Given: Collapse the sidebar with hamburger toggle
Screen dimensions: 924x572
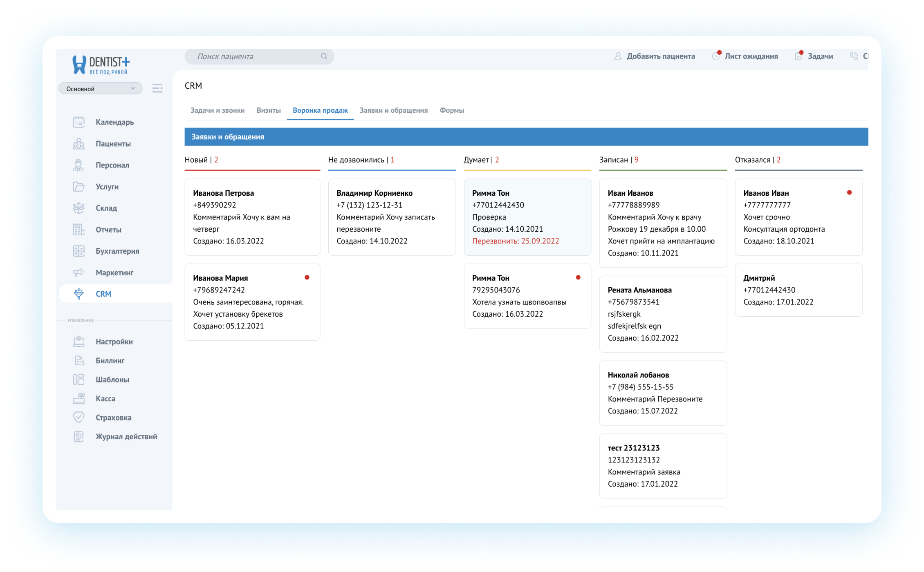Looking at the screenshot, I should [157, 88].
